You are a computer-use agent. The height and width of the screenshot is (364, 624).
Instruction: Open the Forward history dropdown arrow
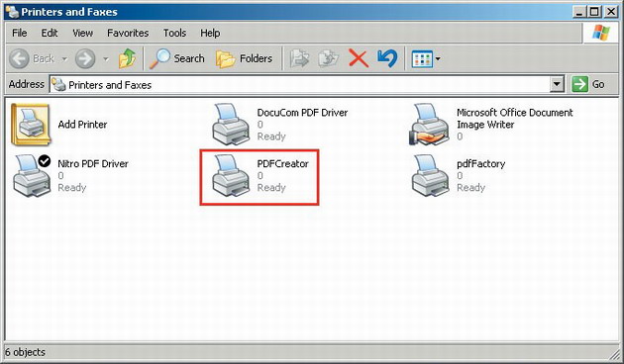tap(105, 59)
